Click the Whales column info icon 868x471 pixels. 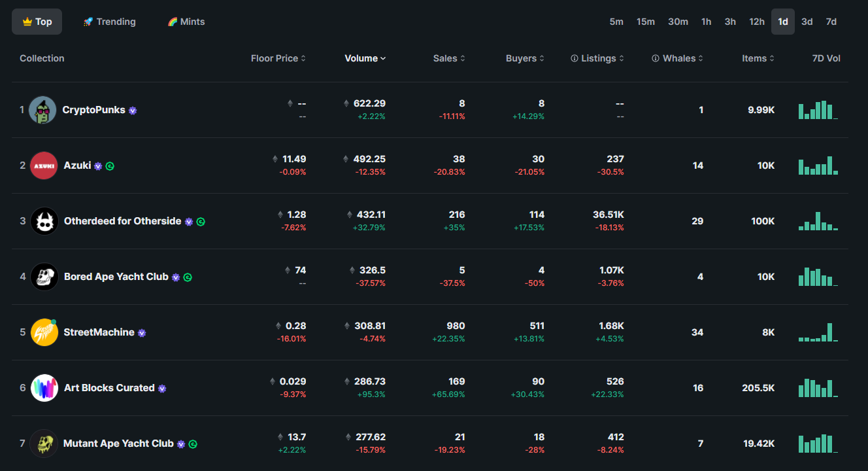tap(656, 58)
